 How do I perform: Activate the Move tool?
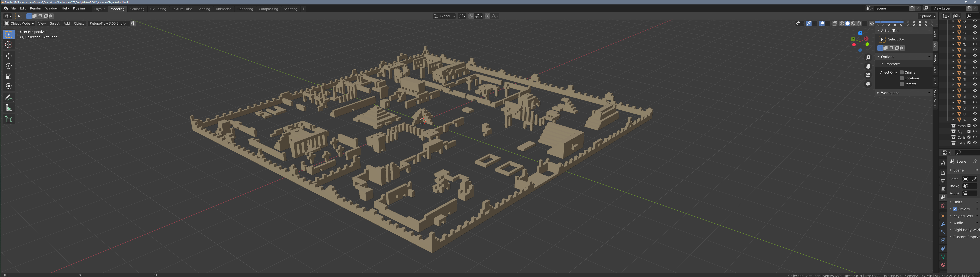9,56
